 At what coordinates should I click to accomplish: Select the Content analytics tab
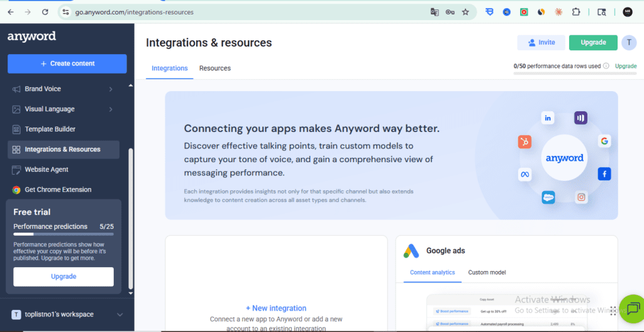pyautogui.click(x=433, y=272)
